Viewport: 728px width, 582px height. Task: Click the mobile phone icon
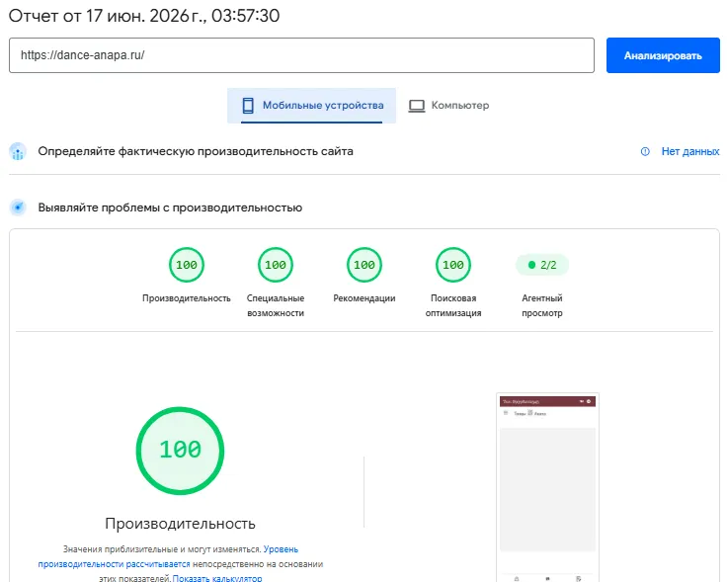pyautogui.click(x=248, y=106)
